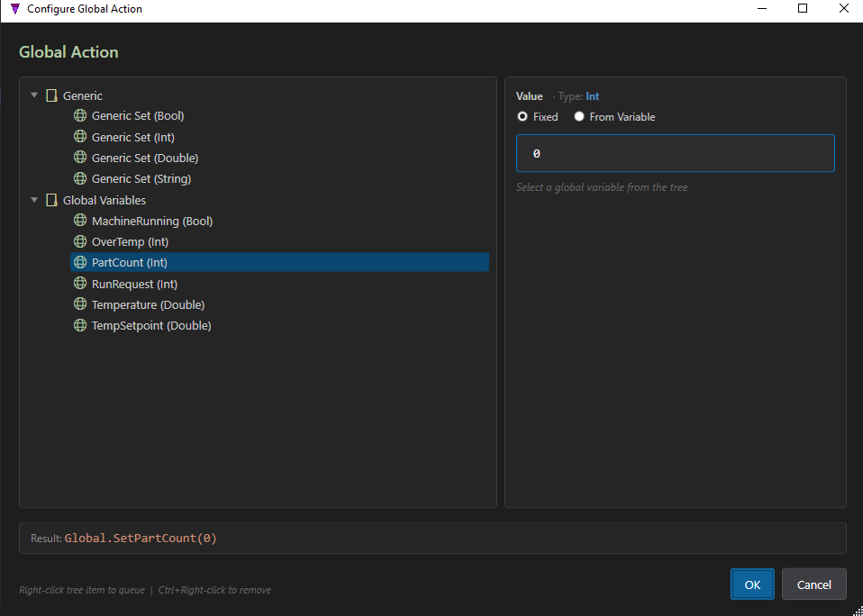The image size is (863, 616).
Task: Click 'Select a global variable from the tree' hint
Action: 602,187
